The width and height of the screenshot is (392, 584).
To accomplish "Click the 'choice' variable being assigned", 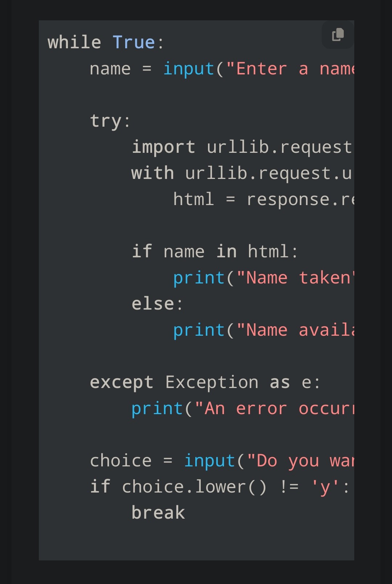I will [x=121, y=461].
